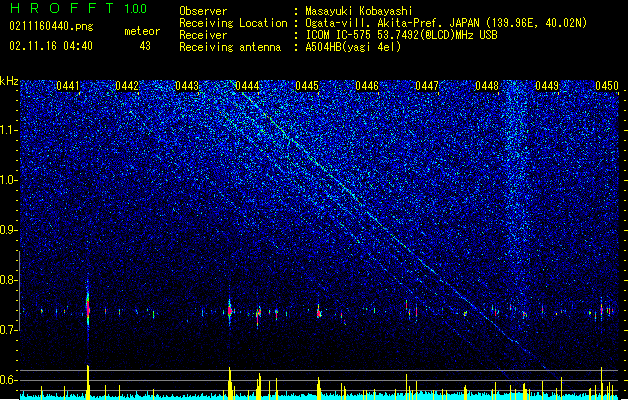Click the 0441 time marker
The image size is (629, 400).
[x=67, y=86]
